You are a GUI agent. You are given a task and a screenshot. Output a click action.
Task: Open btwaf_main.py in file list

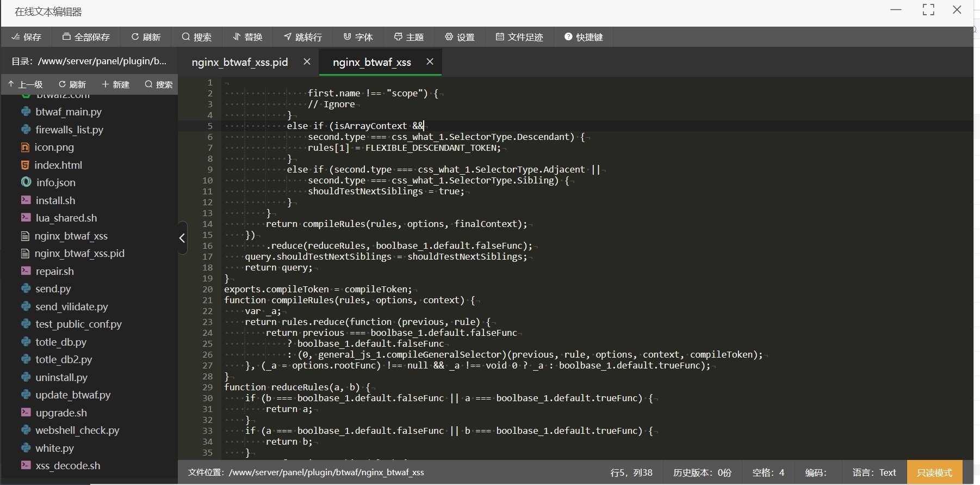[69, 112]
